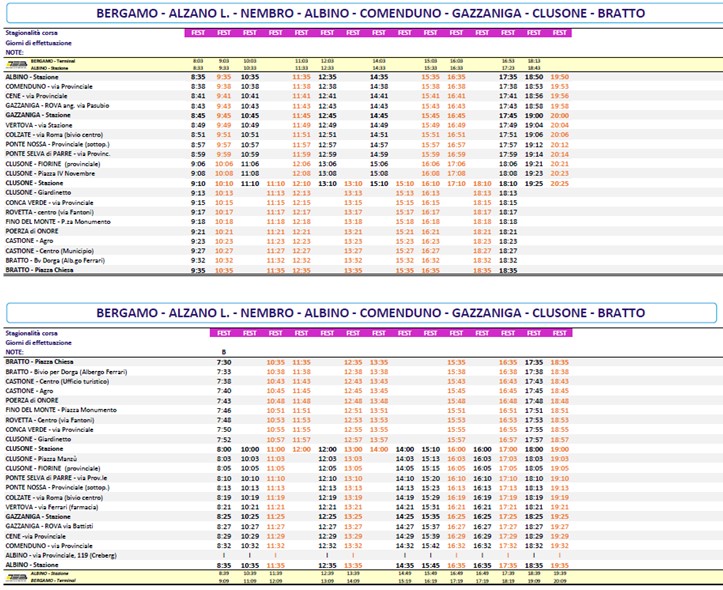Select the FEST label above the B note

(x=224, y=333)
